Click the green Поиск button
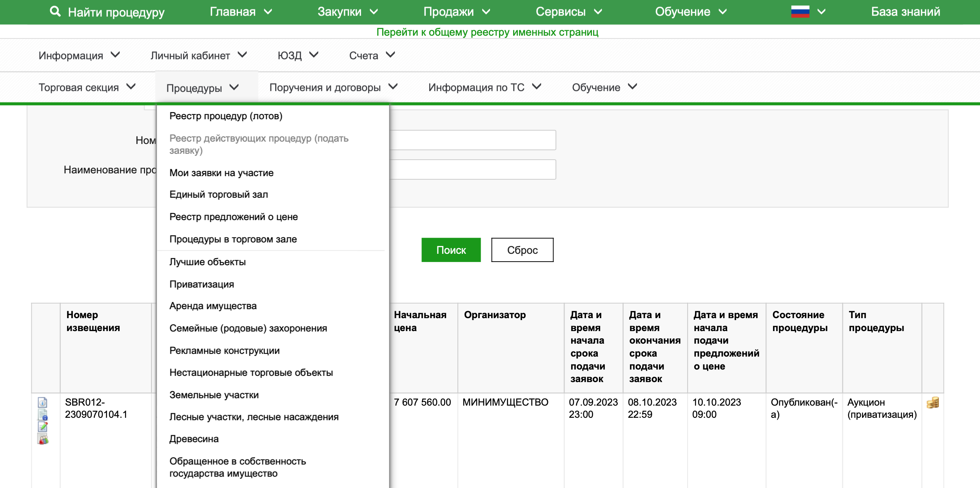 click(x=451, y=250)
